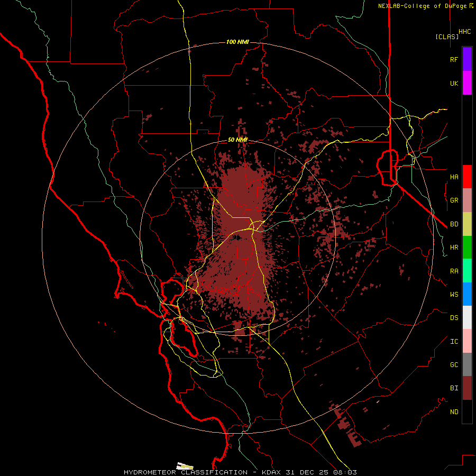
Task: Select the HR legend label text
Action: tap(454, 248)
